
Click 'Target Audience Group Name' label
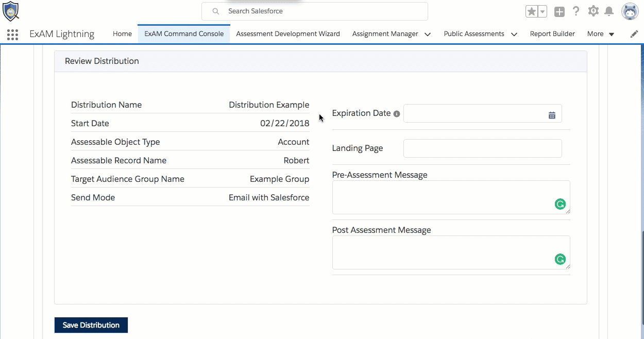click(x=128, y=179)
